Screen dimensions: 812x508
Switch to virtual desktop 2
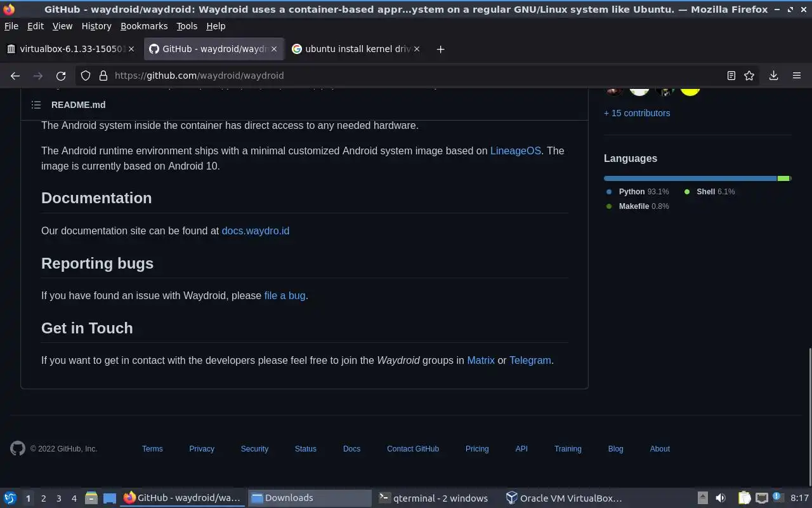43,498
